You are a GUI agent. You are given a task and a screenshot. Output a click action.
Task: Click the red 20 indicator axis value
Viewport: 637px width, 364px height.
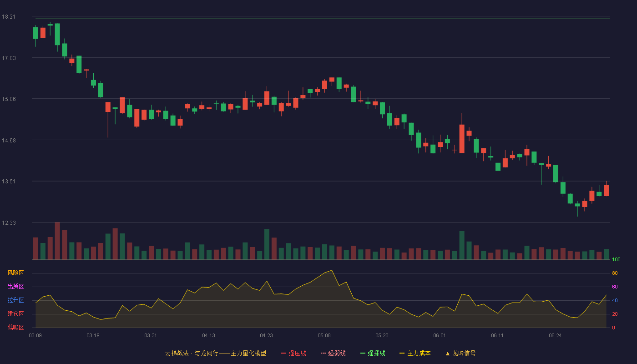(x=615, y=314)
